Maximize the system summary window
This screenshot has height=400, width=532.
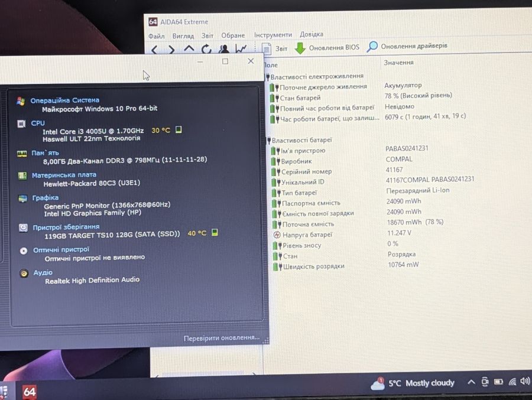click(x=225, y=61)
